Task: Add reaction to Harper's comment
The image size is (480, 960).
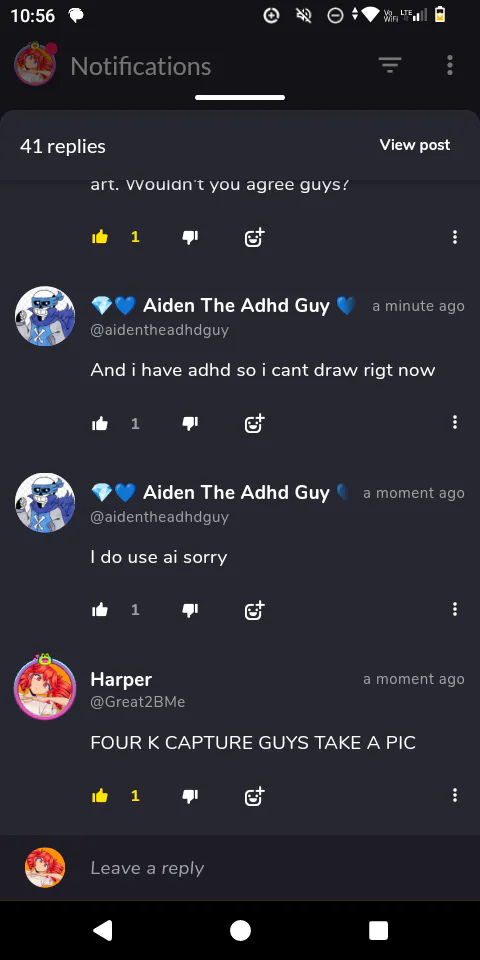Action: click(254, 795)
